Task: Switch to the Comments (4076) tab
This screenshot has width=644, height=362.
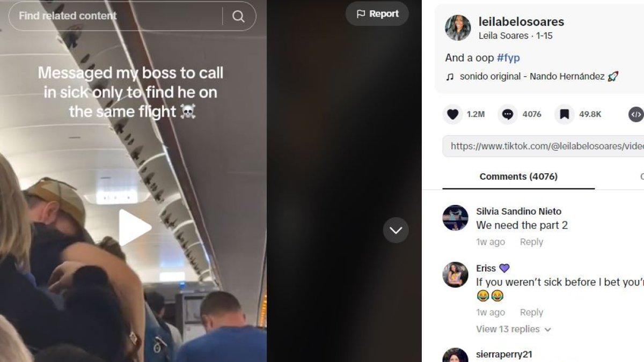Action: pyautogui.click(x=518, y=176)
